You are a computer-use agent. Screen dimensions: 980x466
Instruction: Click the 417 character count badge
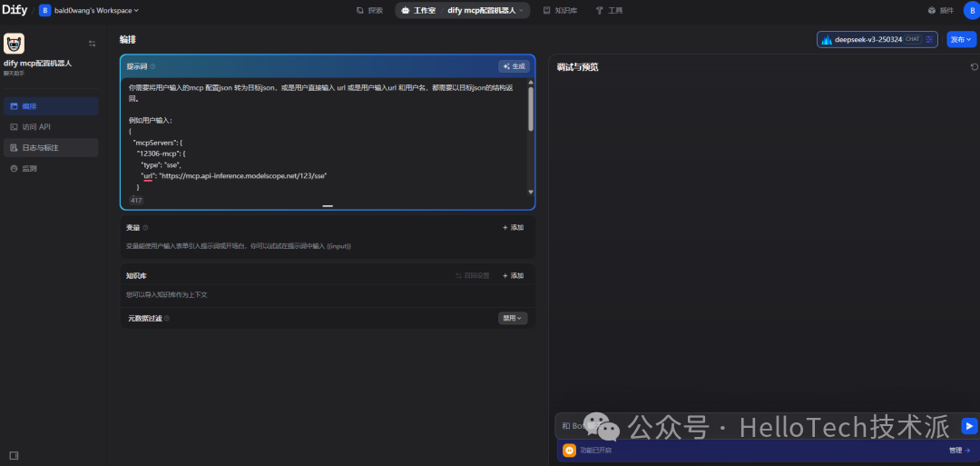click(x=136, y=200)
